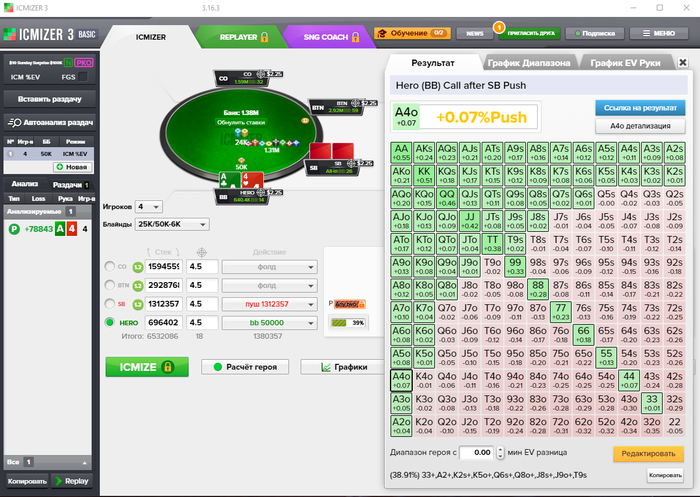Open the CO action фолд dropdown
This screenshot has width=700, height=497.
270,267
